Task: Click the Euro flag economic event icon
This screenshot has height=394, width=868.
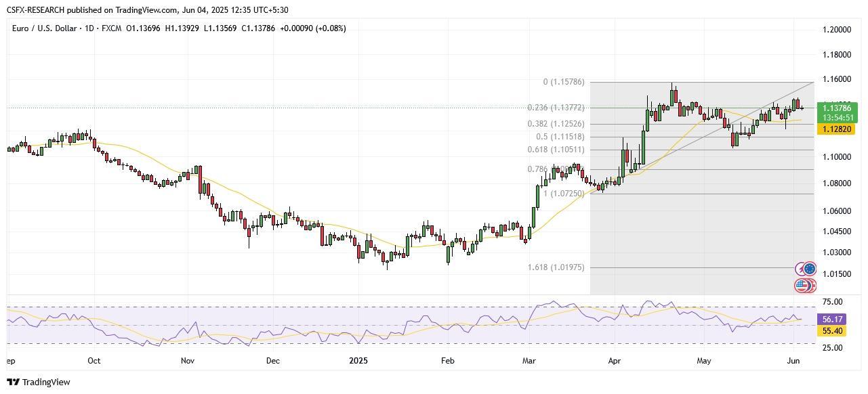Action: [x=810, y=269]
